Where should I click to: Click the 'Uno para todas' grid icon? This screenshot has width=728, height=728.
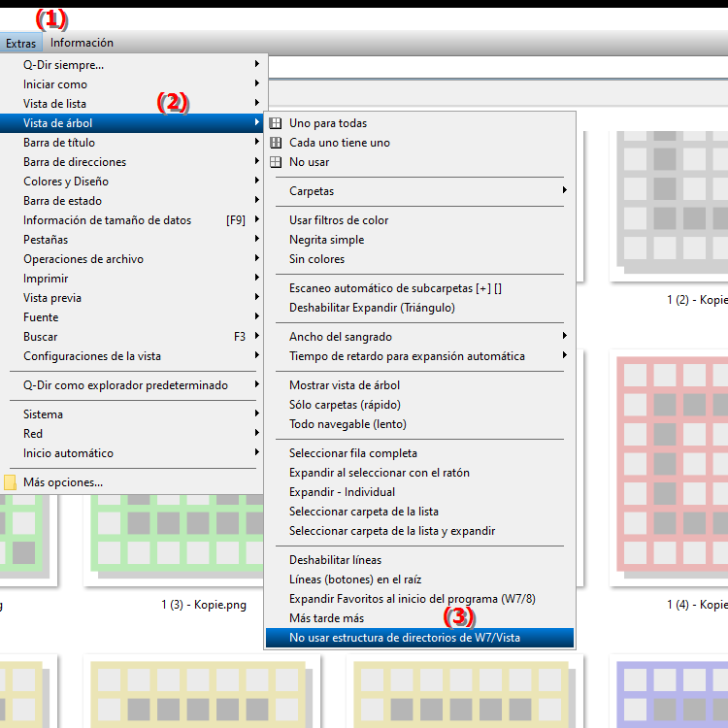point(276,123)
